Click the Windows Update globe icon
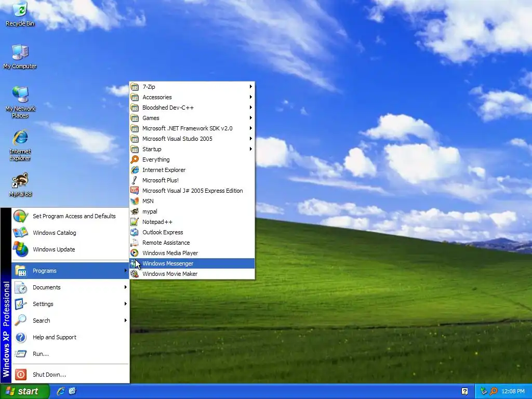The image size is (532, 399). click(21, 249)
